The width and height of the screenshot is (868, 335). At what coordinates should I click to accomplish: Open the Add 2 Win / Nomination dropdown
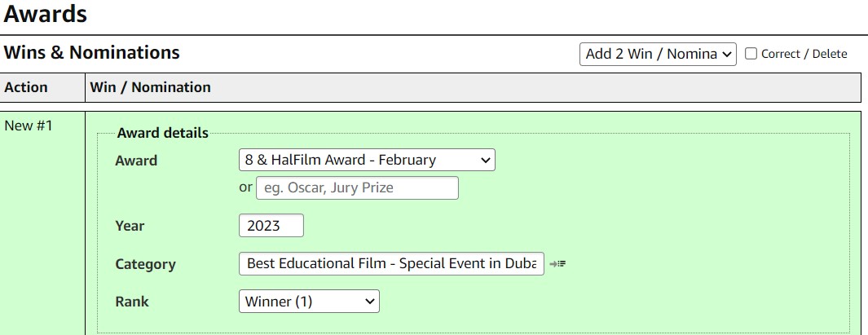tap(658, 54)
